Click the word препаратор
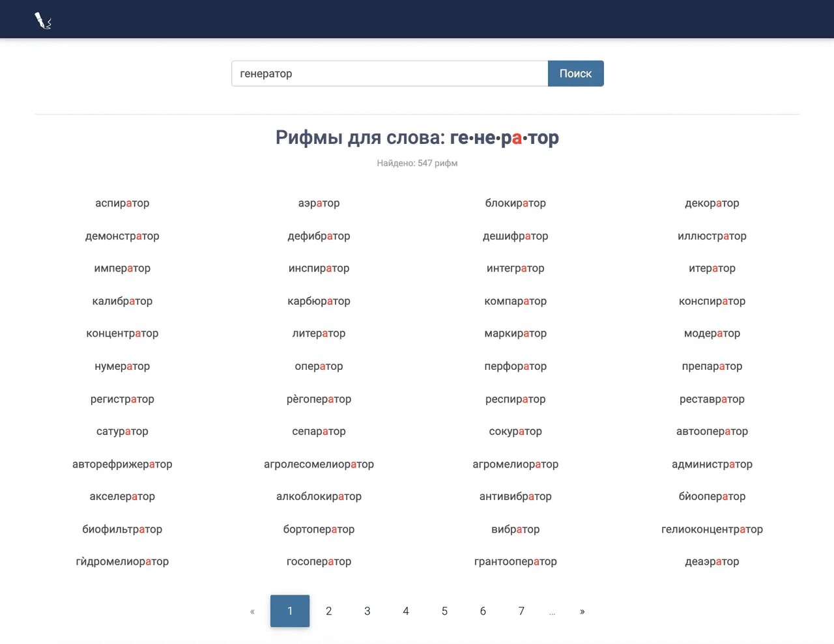The height and width of the screenshot is (644, 834). (712, 366)
